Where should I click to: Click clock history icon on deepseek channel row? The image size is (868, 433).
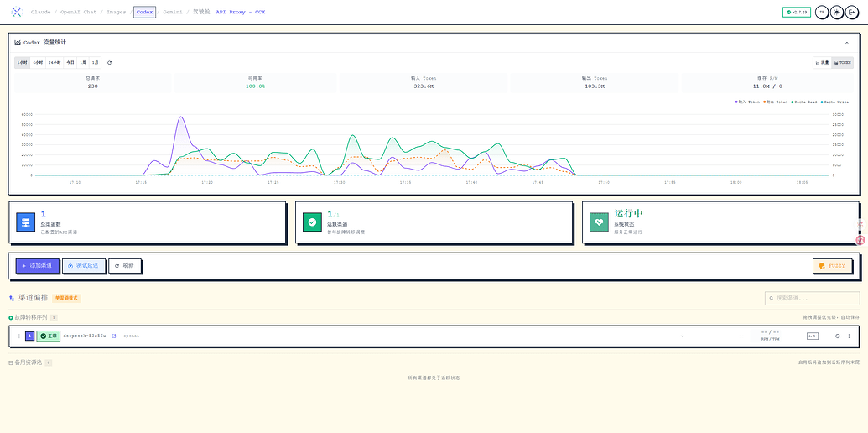pos(838,336)
